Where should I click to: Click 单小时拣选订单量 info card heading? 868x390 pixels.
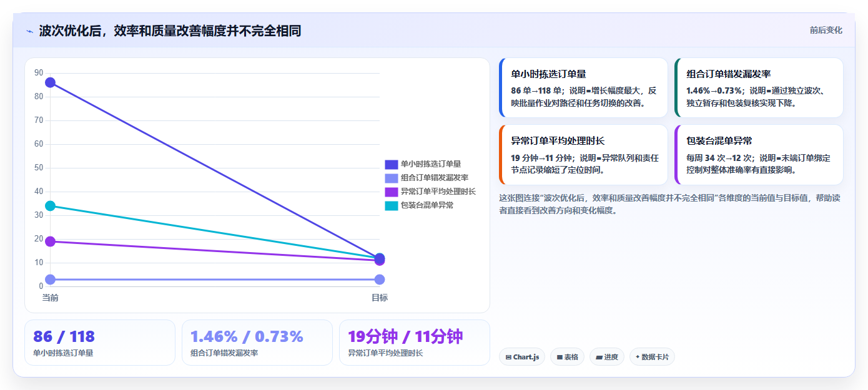[x=548, y=74]
